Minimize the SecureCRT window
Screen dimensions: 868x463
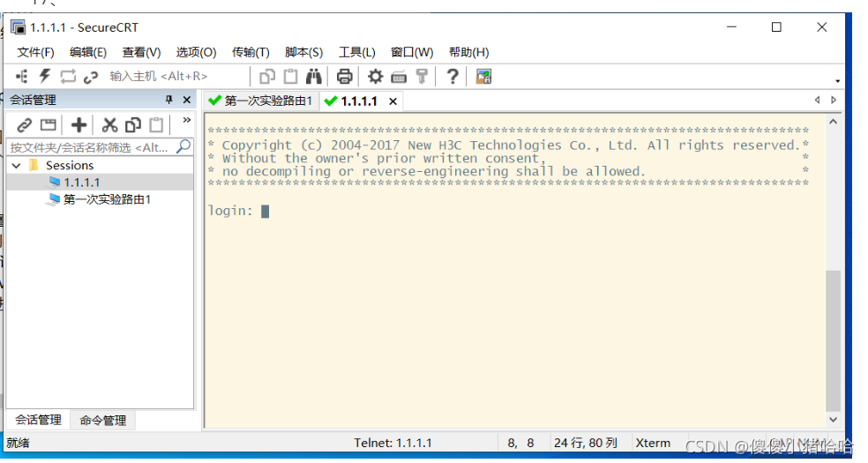pyautogui.click(x=732, y=26)
